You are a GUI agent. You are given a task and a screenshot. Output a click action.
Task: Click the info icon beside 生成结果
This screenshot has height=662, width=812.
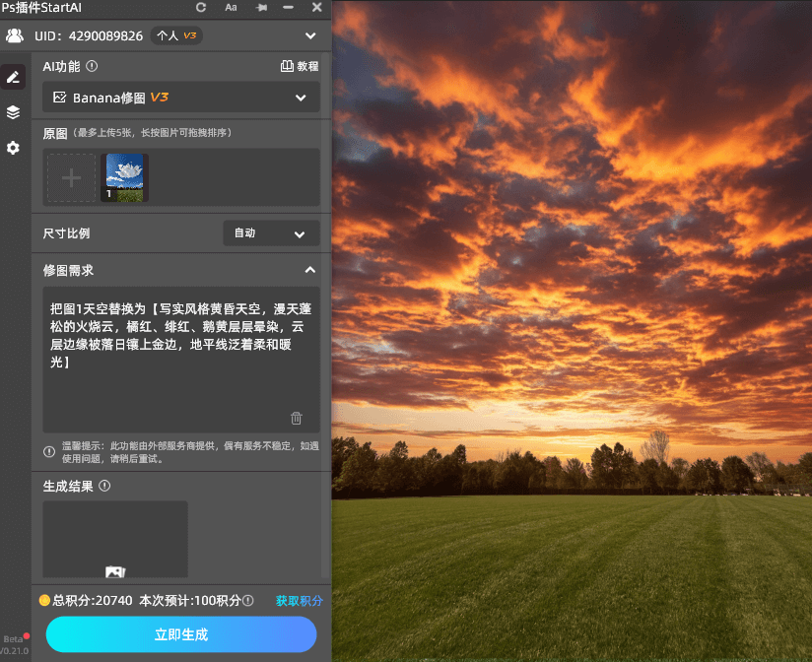[104, 487]
